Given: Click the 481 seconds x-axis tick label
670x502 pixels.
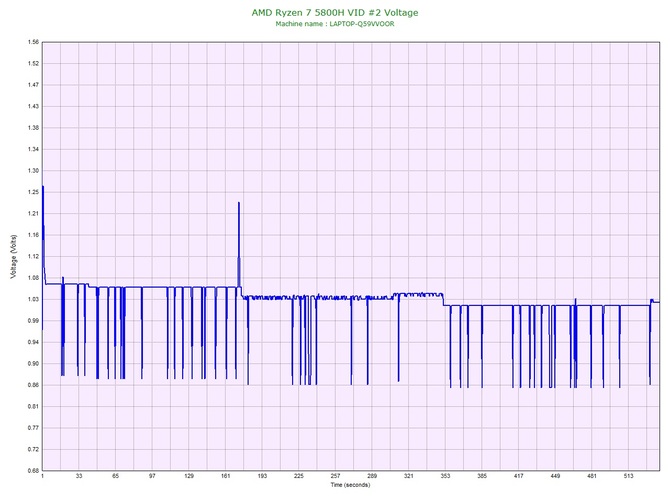Looking at the screenshot, I should 592,476.
